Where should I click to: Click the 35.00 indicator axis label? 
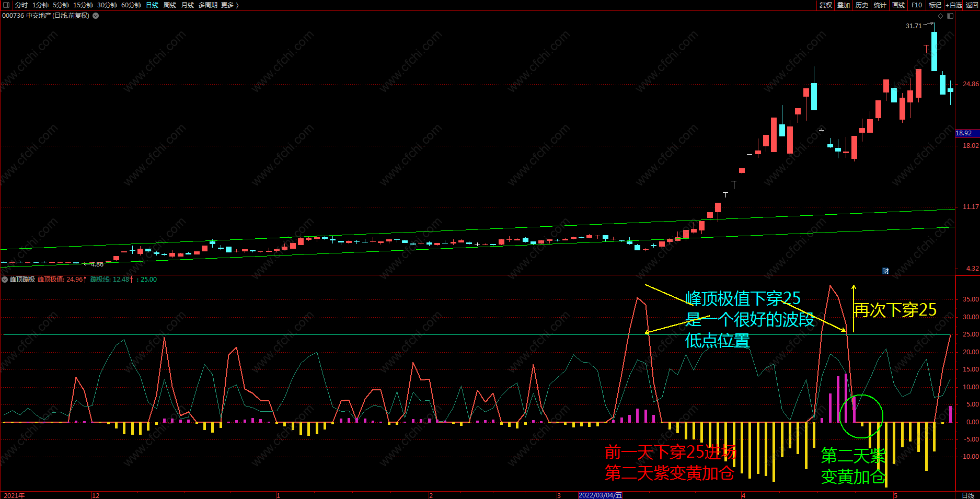click(971, 299)
